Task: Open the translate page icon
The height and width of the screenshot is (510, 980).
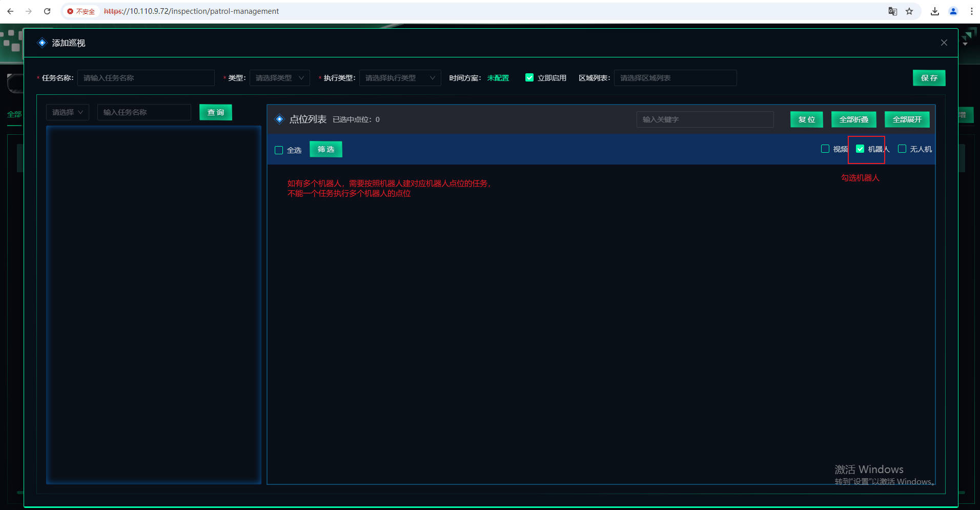Action: (892, 11)
